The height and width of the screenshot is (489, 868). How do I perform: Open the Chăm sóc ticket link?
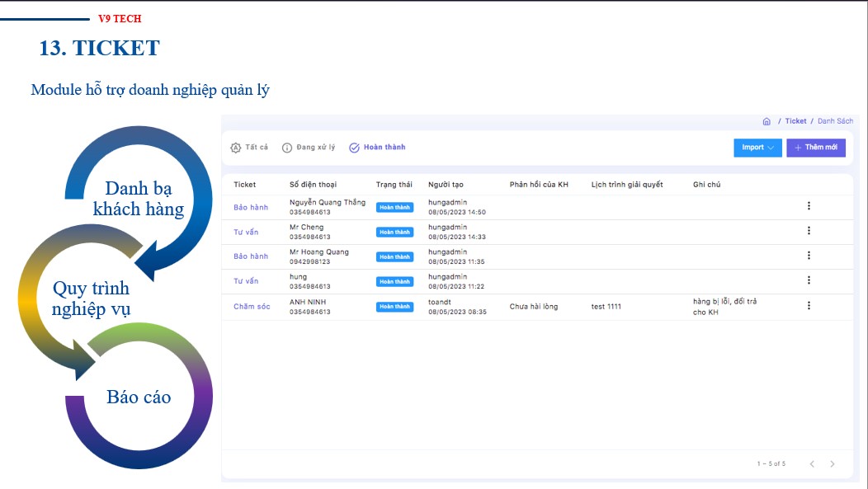pos(252,307)
